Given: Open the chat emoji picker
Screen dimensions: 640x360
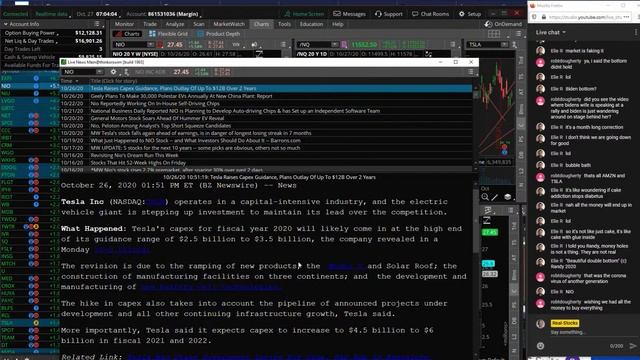Looking at the screenshot, I should pyautogui.click(x=540, y=346).
